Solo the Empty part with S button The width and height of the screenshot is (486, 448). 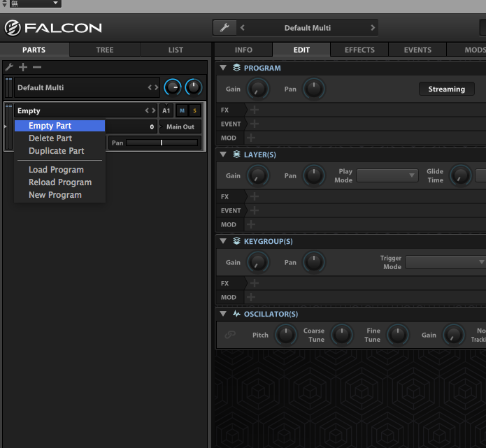(194, 110)
